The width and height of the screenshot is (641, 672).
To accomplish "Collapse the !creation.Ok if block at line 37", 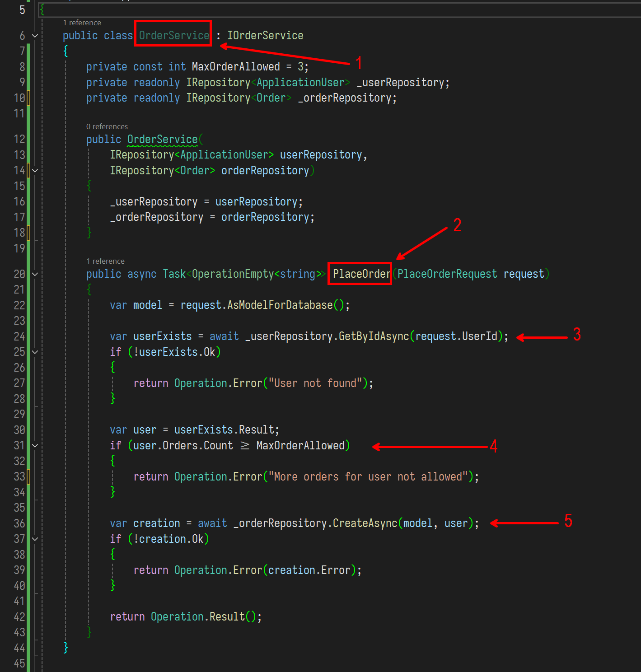I will pyautogui.click(x=35, y=539).
